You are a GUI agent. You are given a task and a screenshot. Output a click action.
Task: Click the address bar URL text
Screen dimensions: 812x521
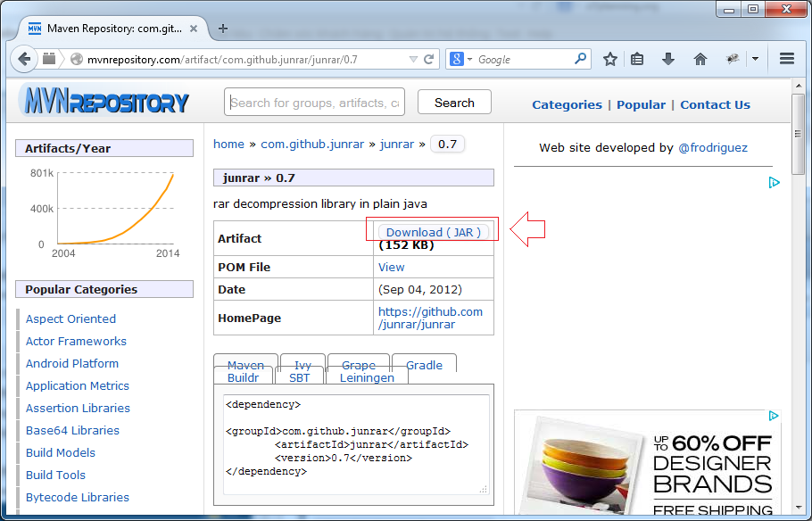pos(223,60)
